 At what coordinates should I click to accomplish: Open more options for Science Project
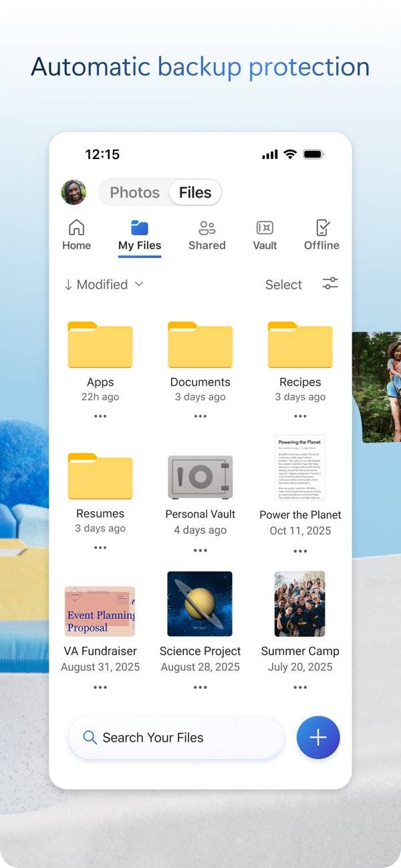point(200,688)
